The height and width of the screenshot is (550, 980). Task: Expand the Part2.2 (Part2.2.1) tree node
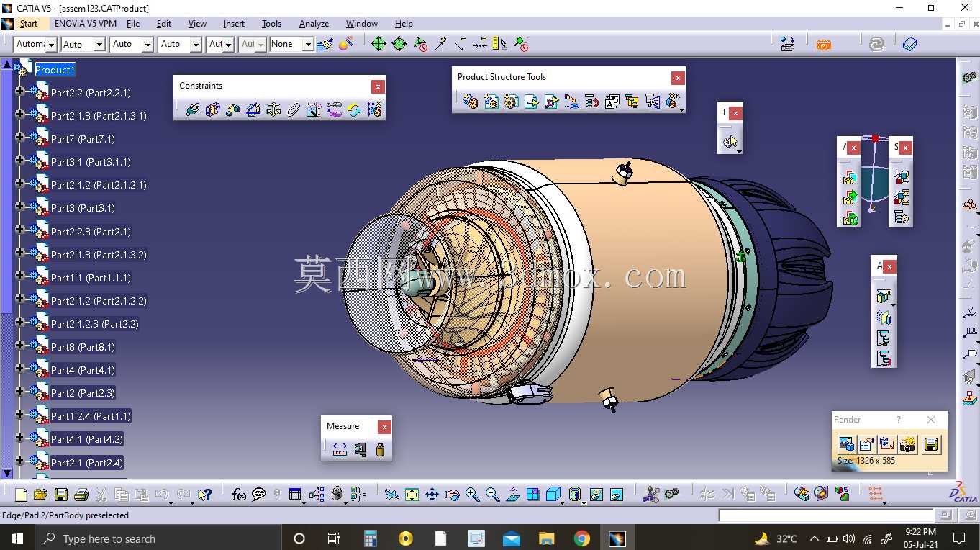click(19, 92)
